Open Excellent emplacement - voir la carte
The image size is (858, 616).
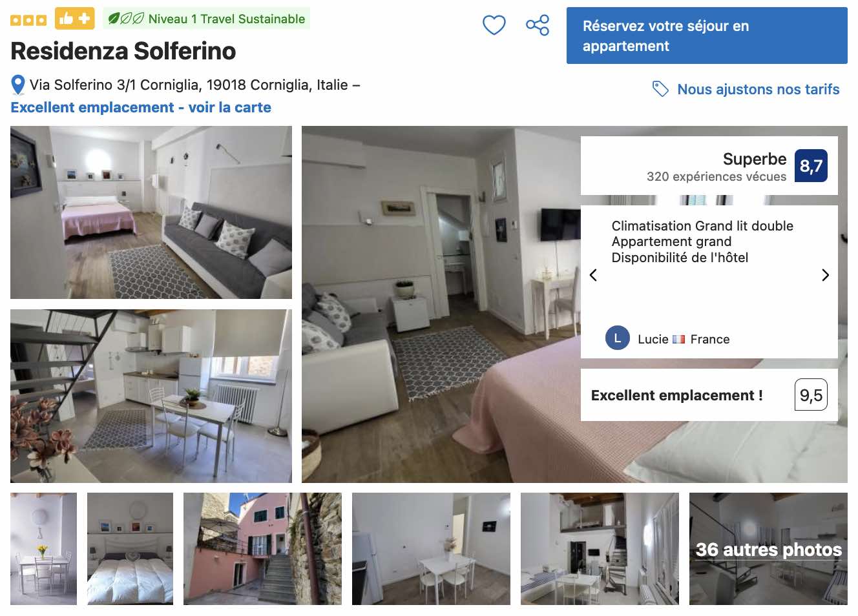point(141,107)
